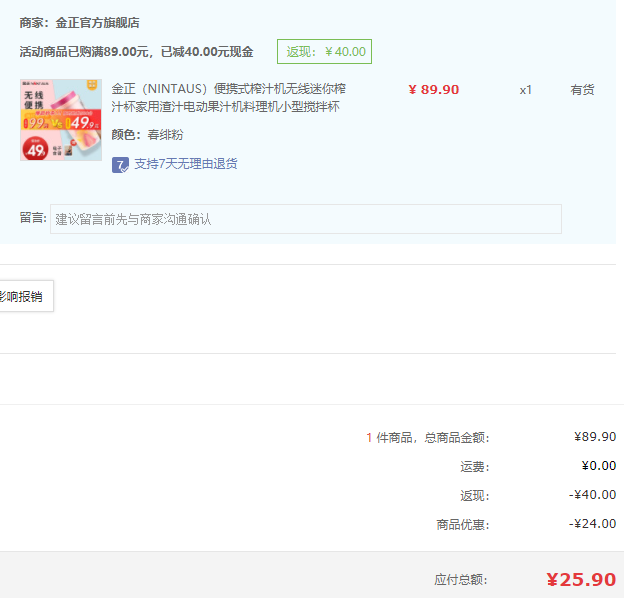The width and height of the screenshot is (624, 598).
Task: Select the 颜色：春绯粉 color text
Action: tap(147, 135)
